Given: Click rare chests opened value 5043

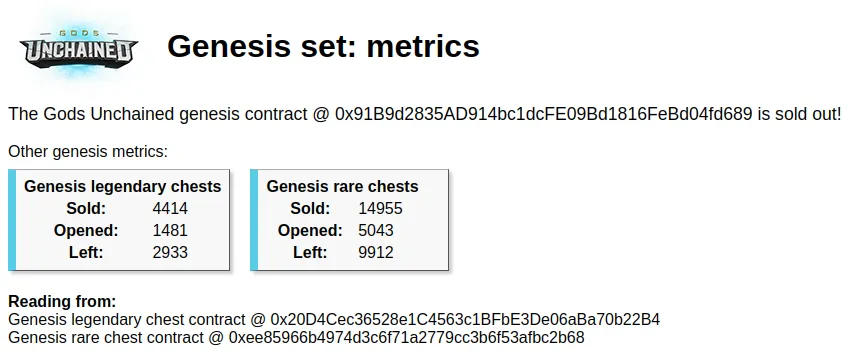Looking at the screenshot, I should click(376, 231).
